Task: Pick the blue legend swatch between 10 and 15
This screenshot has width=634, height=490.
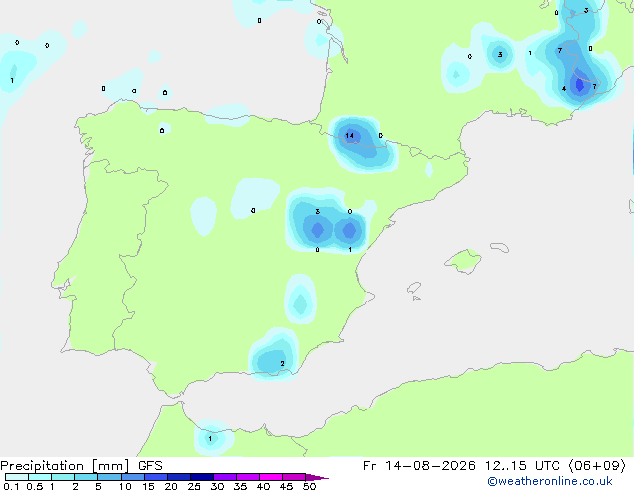Action: 133,477
